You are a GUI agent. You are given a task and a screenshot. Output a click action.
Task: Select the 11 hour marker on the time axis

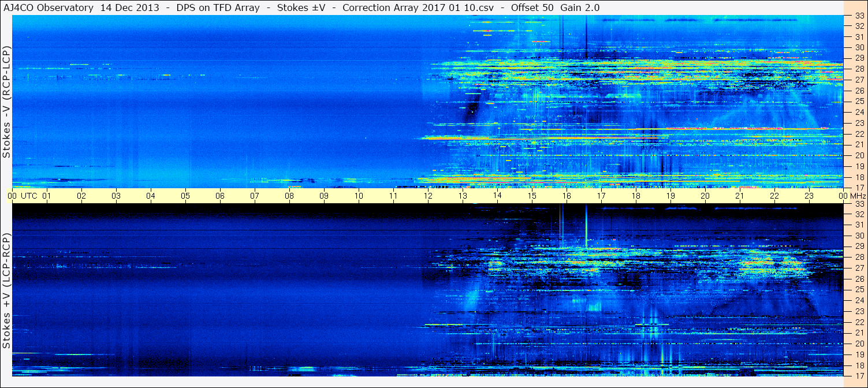click(x=393, y=196)
